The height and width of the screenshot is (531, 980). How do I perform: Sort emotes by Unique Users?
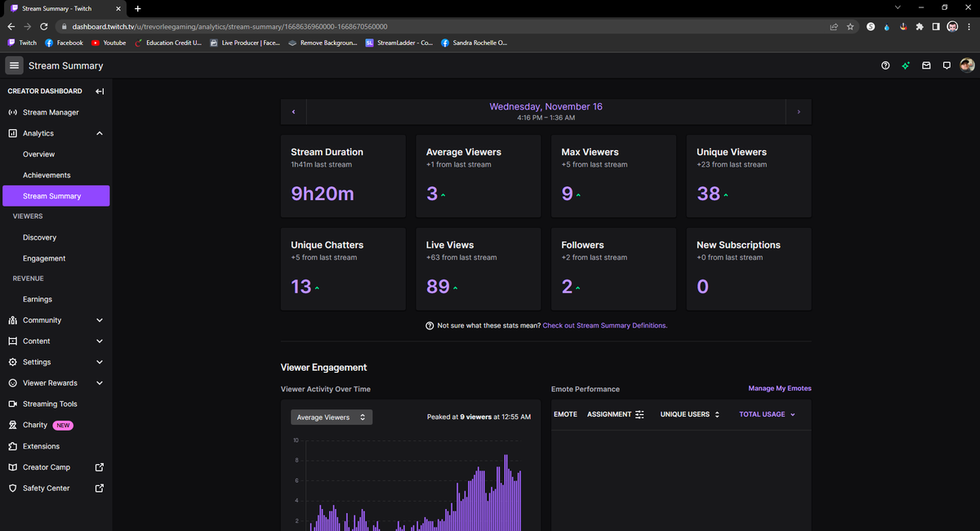pyautogui.click(x=690, y=414)
